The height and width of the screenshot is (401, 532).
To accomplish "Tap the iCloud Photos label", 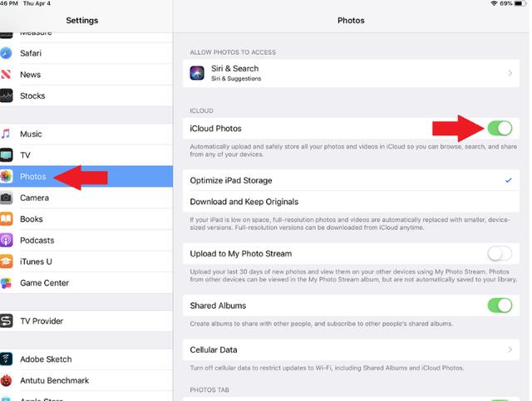I will 215,129.
